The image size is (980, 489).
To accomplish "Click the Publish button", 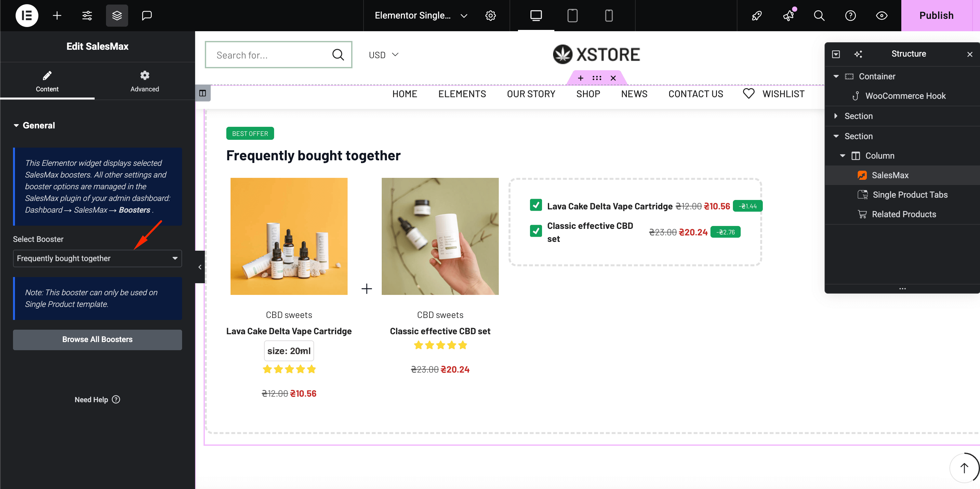I will click(x=936, y=16).
